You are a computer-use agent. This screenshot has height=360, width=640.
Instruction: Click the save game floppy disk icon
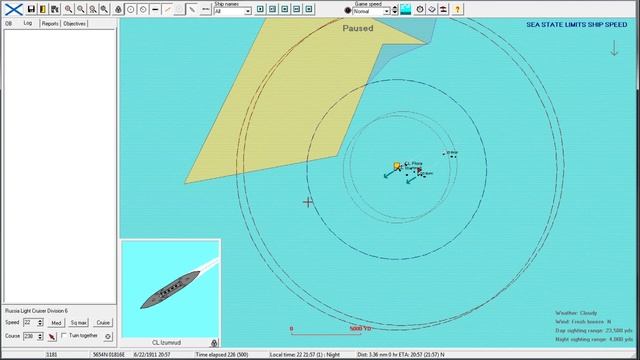point(31,9)
